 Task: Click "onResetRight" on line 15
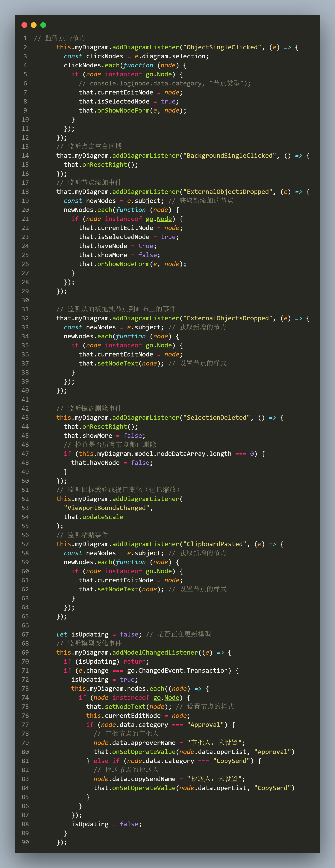(105, 165)
